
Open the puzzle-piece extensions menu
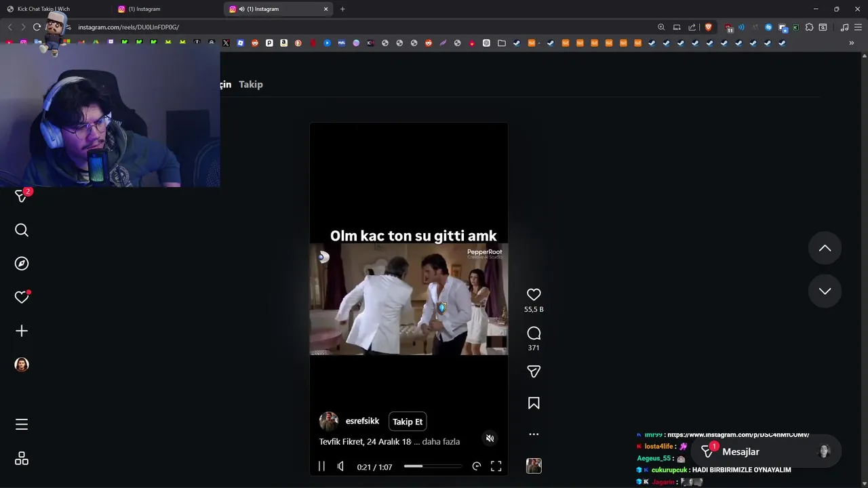(809, 27)
